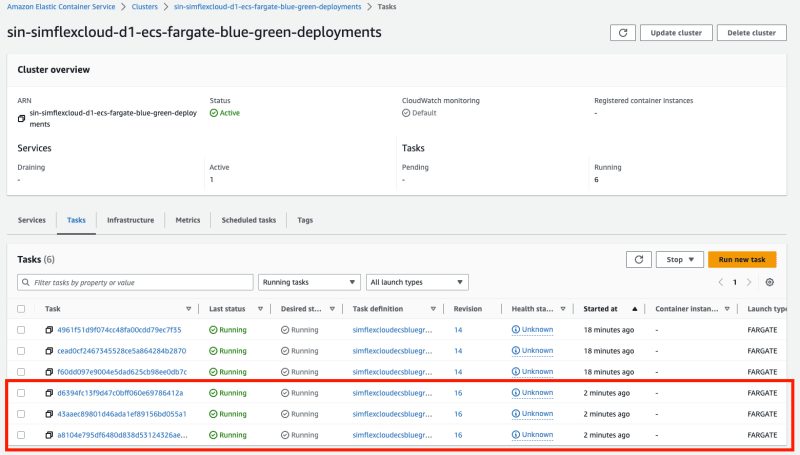This screenshot has height=455, width=800.
Task: Sort by Health status column arrow
Action: pos(563,309)
